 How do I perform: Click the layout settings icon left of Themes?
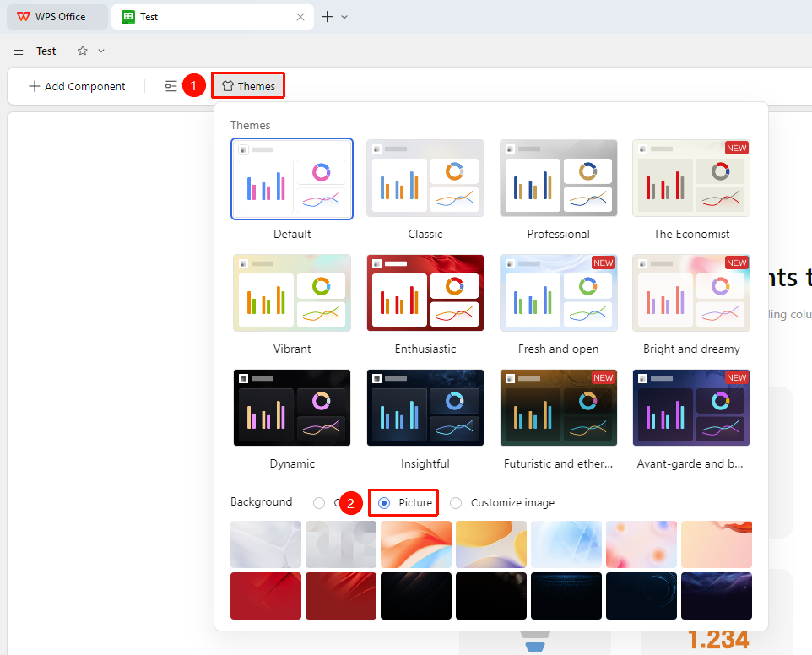171,86
